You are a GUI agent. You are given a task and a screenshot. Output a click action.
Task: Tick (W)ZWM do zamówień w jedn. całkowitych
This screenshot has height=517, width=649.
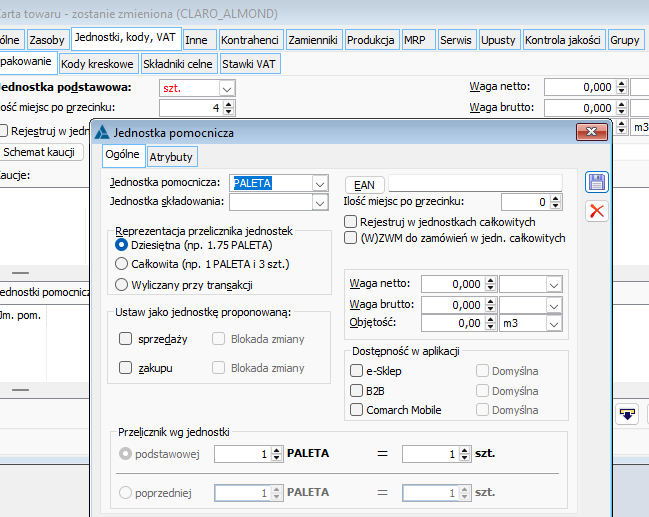351,238
